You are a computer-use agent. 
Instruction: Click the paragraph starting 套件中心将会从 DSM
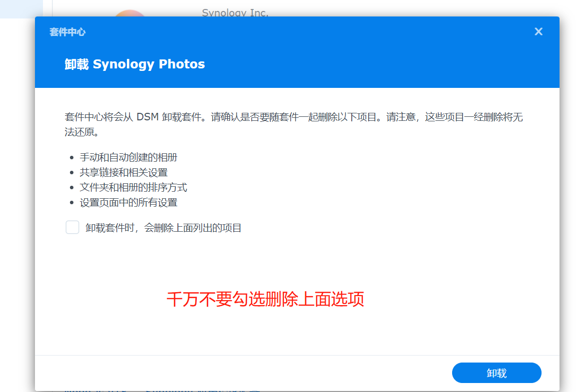pos(294,124)
